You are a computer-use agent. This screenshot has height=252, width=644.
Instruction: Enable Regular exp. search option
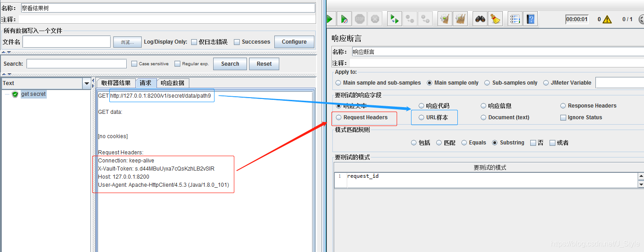click(x=177, y=64)
